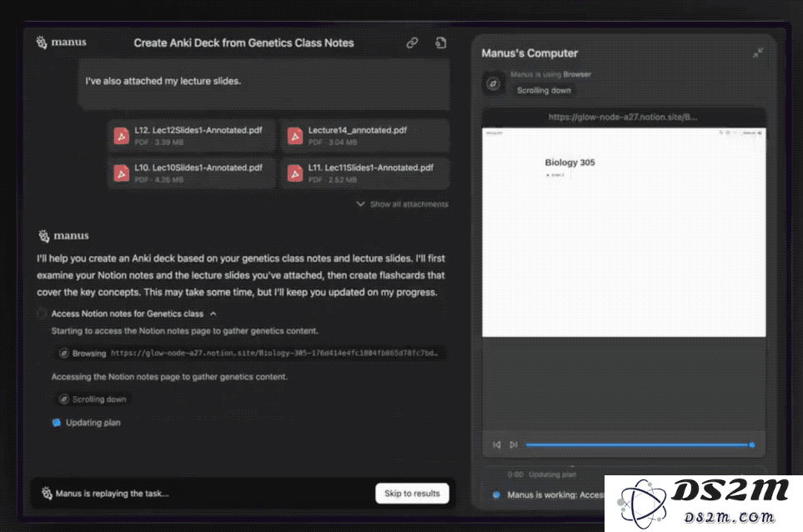Click the Manus is replaying the task text
This screenshot has width=803, height=532.
tap(112, 493)
